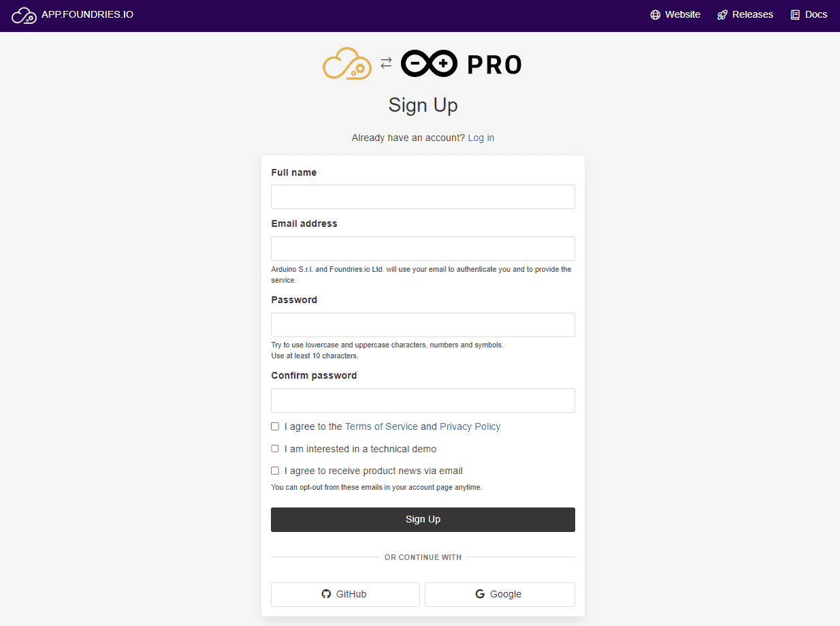The image size is (840, 626).
Task: Click the rocket icon beside Releases
Action: (x=722, y=15)
